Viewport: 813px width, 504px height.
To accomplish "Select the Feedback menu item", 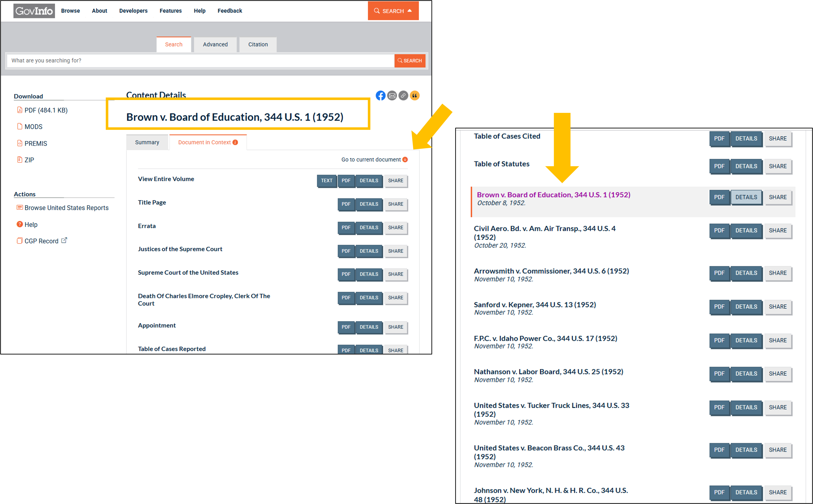I will 230,11.
